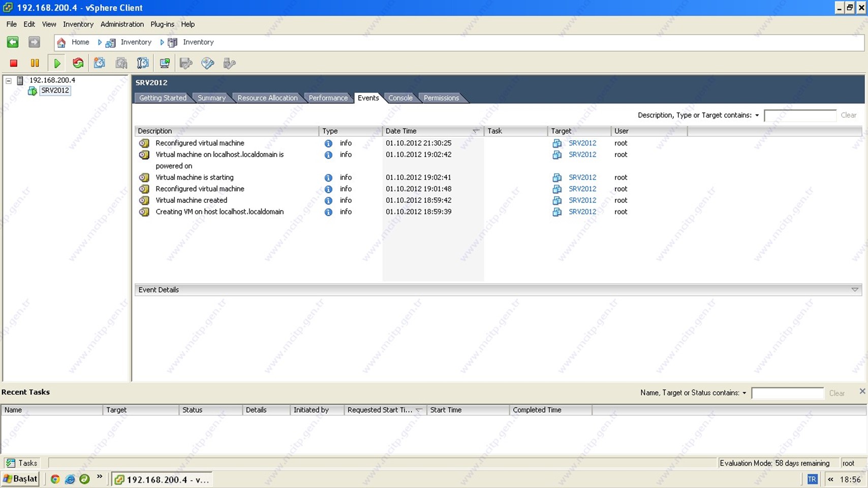
Task: Open Name, Target or Status filter dropdown
Action: coord(744,393)
